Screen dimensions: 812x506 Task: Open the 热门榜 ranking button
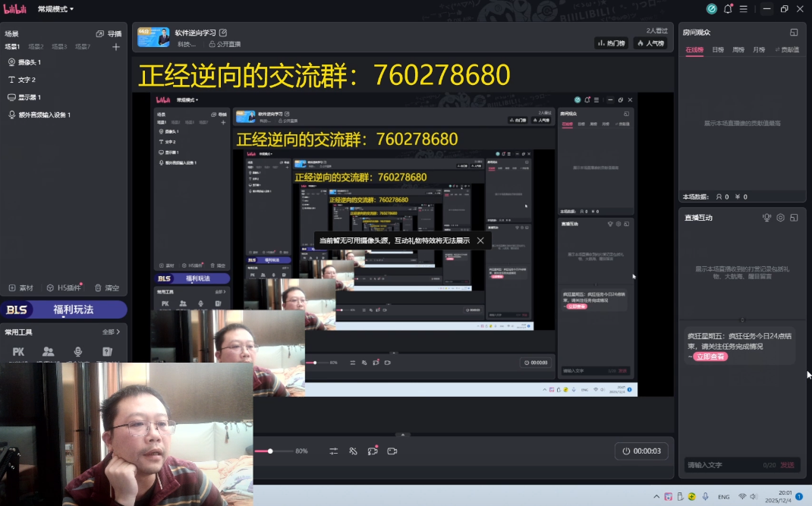(x=611, y=43)
